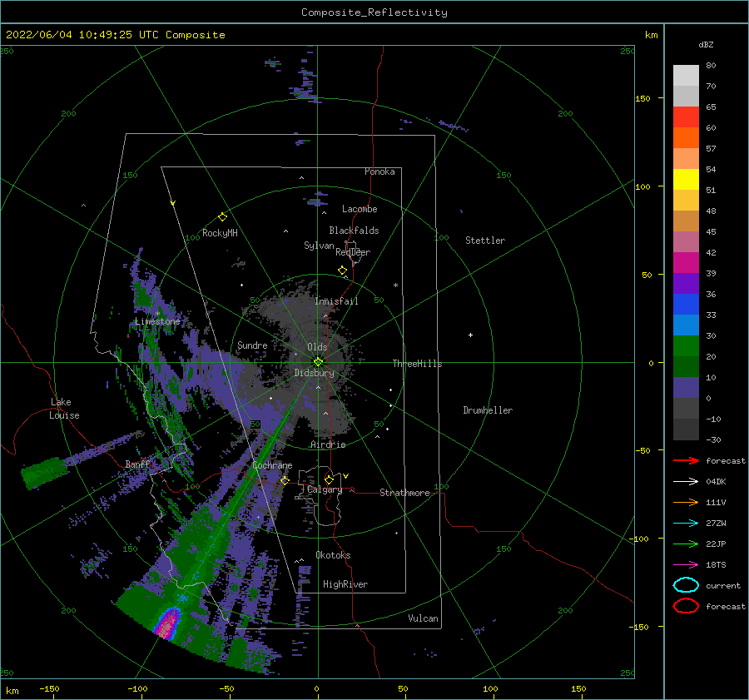Click the RedDeer city label
Screen dimensions: 749x700
click(x=353, y=252)
